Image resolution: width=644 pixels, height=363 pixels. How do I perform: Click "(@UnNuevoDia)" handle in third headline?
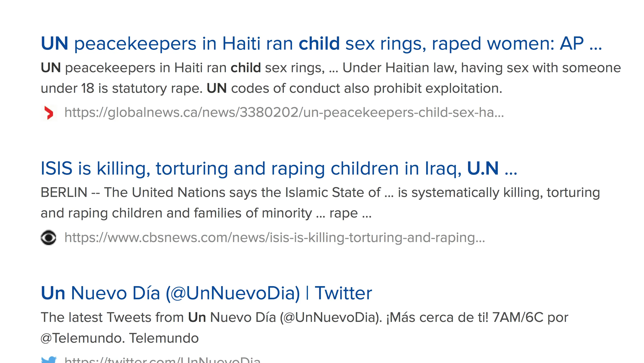[x=233, y=293]
